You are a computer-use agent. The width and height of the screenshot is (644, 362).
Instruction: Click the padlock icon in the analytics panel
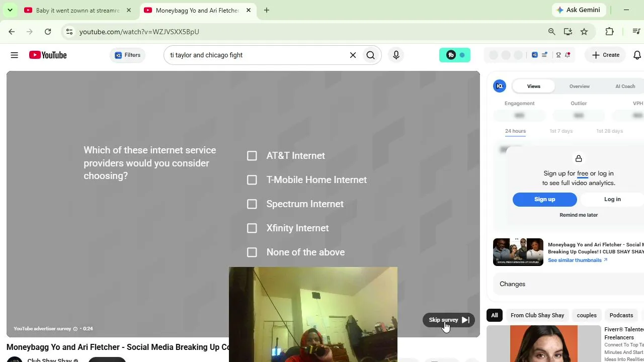tap(579, 159)
